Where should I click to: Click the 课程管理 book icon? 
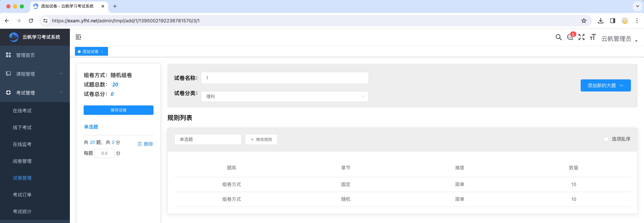pos(9,74)
